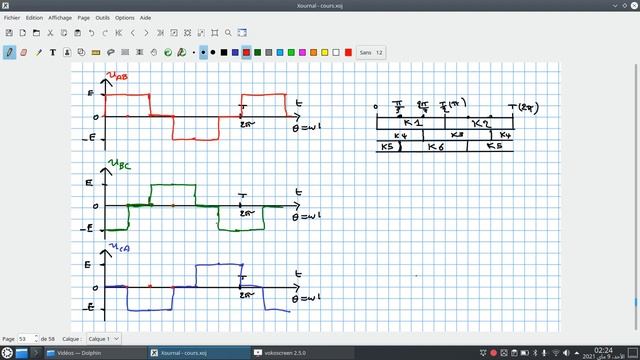Open the Sans 12 font chooser
The width and height of the screenshot is (640, 360).
[x=371, y=52]
